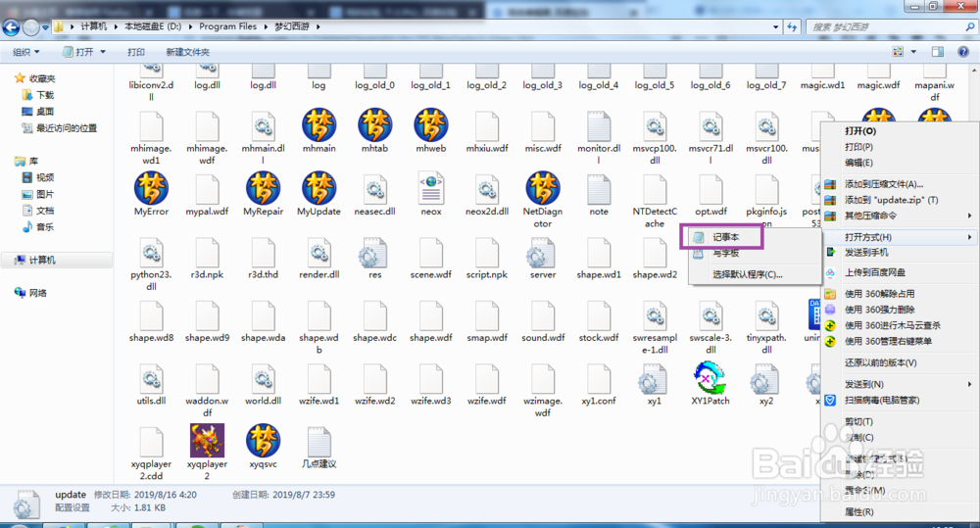
Task: Select the xyqplayer2 game character icon
Action: coord(207,441)
